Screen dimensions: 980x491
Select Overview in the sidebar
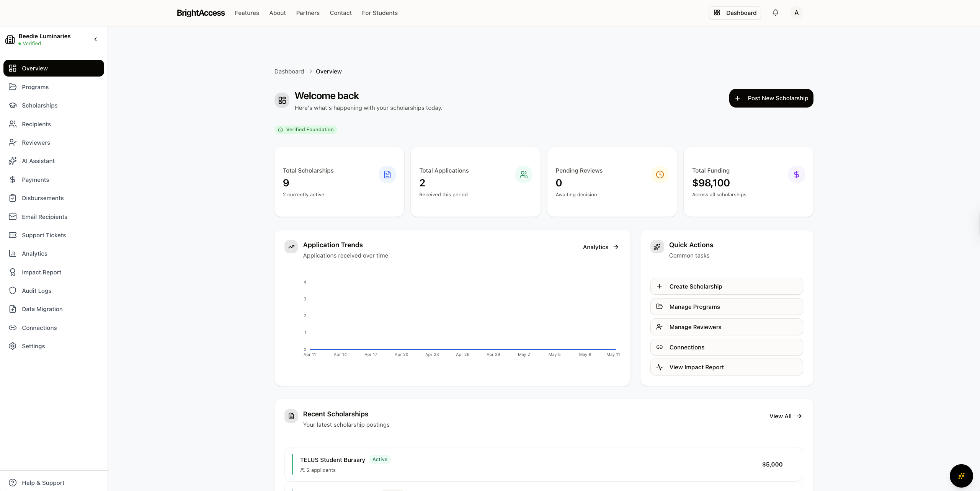click(54, 68)
